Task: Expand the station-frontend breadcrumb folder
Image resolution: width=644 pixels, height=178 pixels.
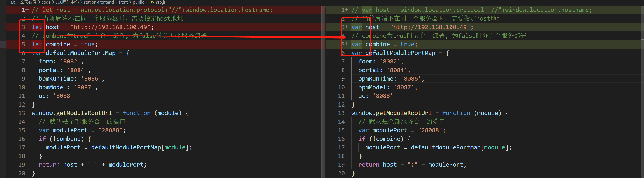Action: (x=99, y=2)
